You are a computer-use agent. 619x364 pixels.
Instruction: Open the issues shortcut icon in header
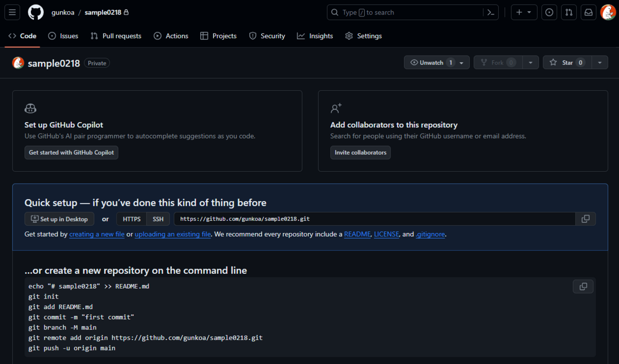(549, 12)
